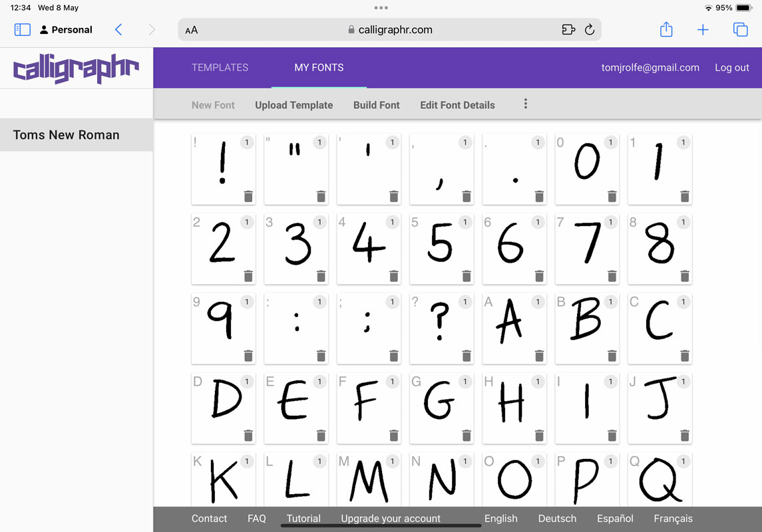Open Edit Font Details
This screenshot has width=762, height=532.
(457, 105)
